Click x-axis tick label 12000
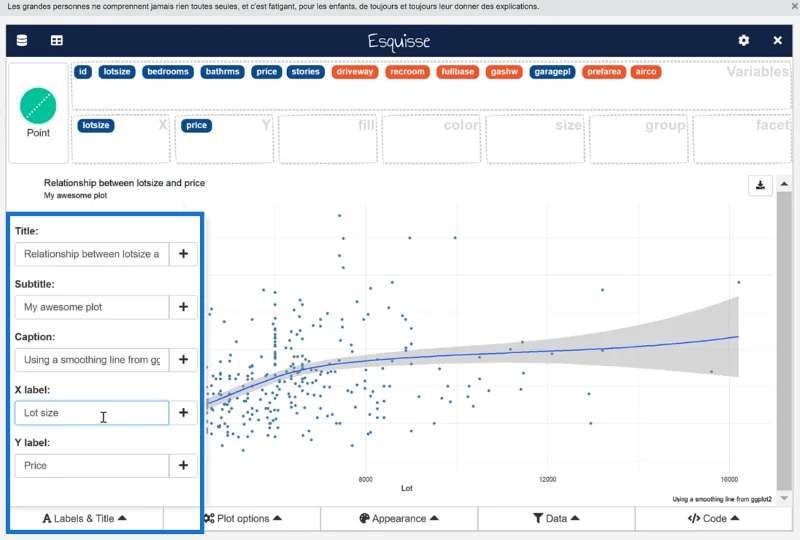Viewport: 800px width, 540px height. 547,479
